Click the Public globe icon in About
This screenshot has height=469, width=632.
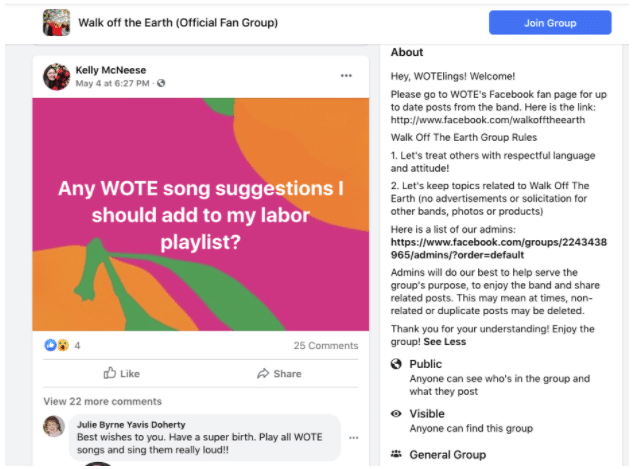(396, 364)
